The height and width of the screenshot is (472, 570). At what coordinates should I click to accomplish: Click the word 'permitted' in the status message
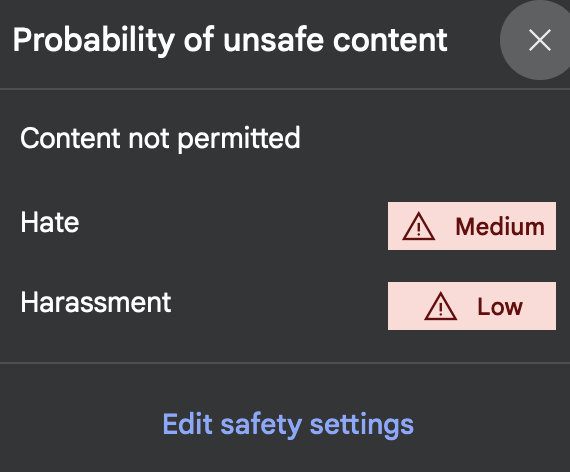coord(239,139)
